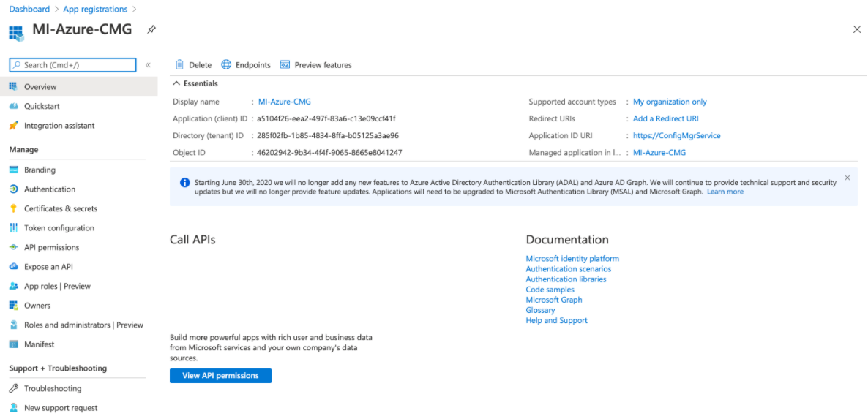The image size is (868, 416).
Task: Go to App registrations breadcrumb
Action: click(95, 9)
